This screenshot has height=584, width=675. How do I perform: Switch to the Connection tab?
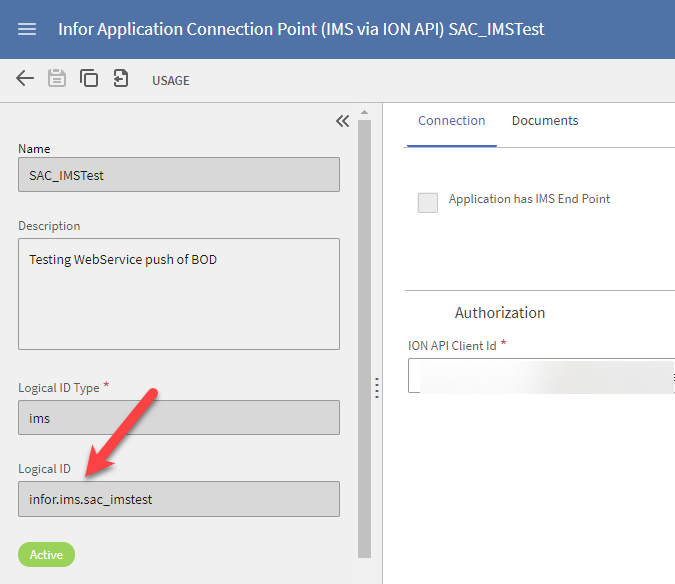(x=451, y=121)
